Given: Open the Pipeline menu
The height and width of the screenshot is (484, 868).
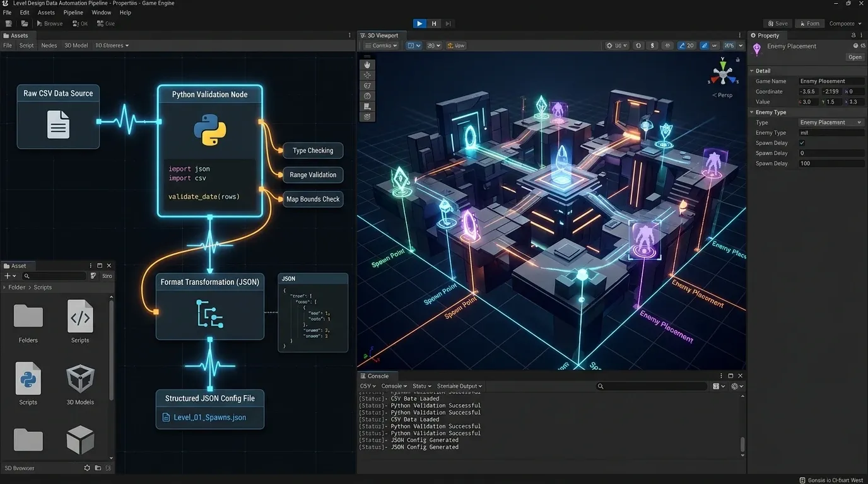Looking at the screenshot, I should click(73, 13).
